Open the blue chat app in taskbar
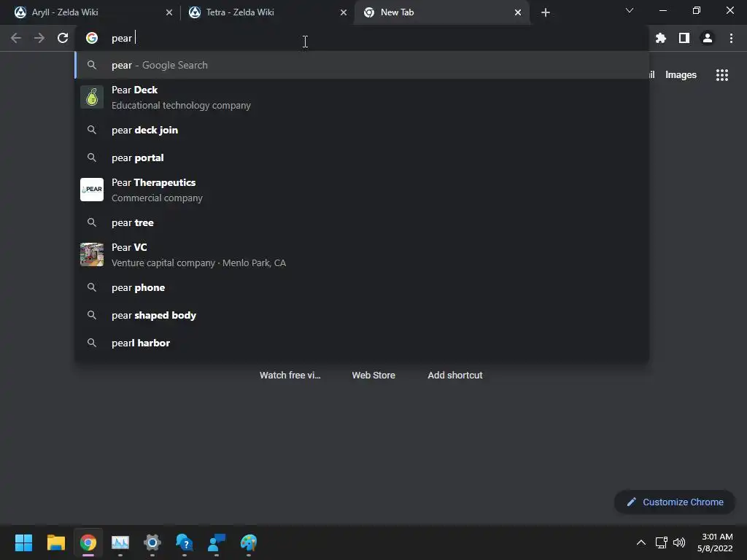The image size is (747, 560). pos(217,542)
